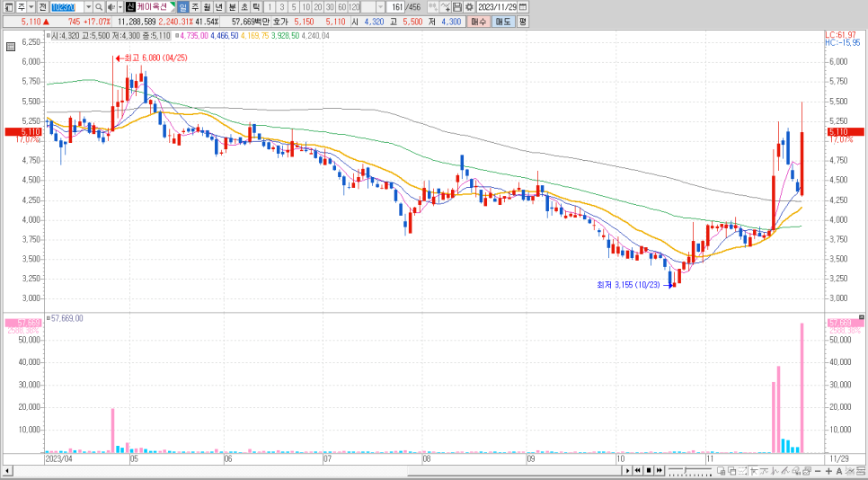Image resolution: width=868 pixels, height=480 pixels.
Task: Open dropdown next to 주 selector
Action: click(31, 7)
